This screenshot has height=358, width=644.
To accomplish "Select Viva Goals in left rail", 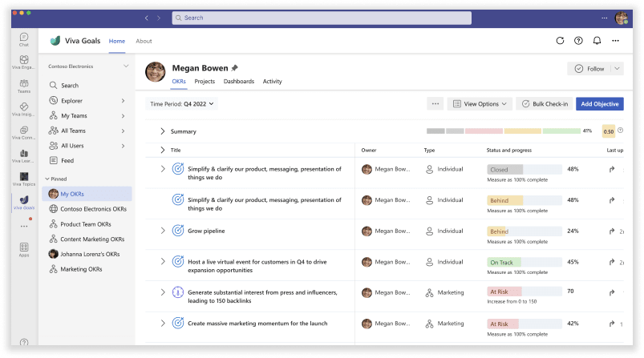I will [24, 203].
